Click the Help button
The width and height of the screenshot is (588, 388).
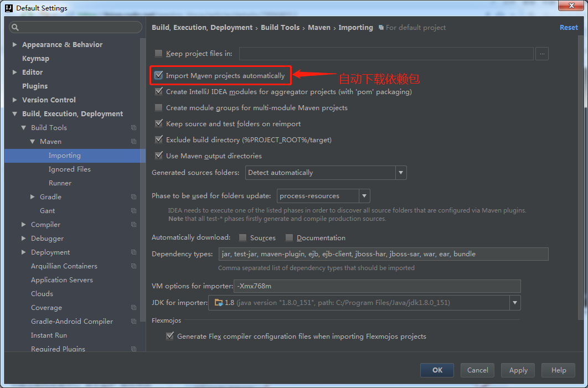pyautogui.click(x=558, y=370)
